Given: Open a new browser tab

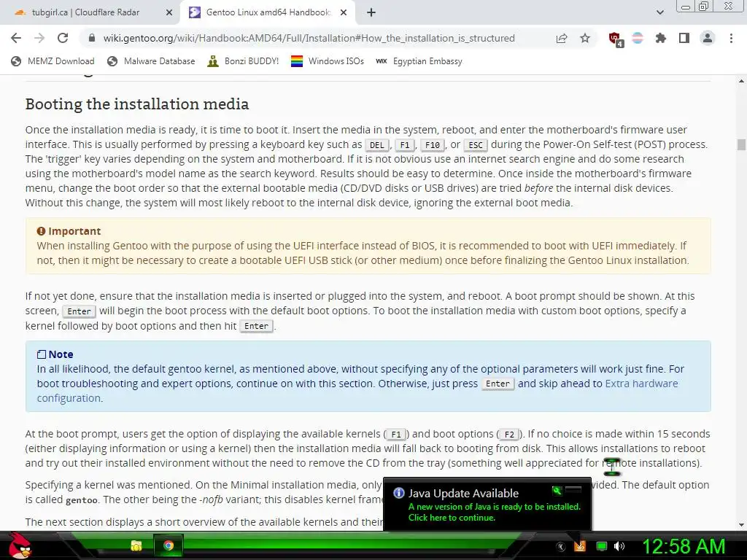Looking at the screenshot, I should coord(371,13).
